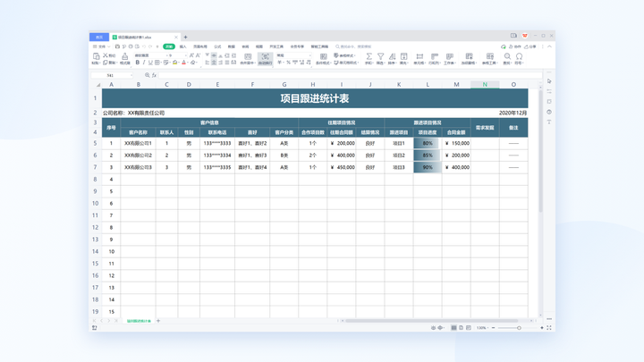Open the File (文件) menu dropdown
Screen dimensions: 644x362
(x=101, y=46)
